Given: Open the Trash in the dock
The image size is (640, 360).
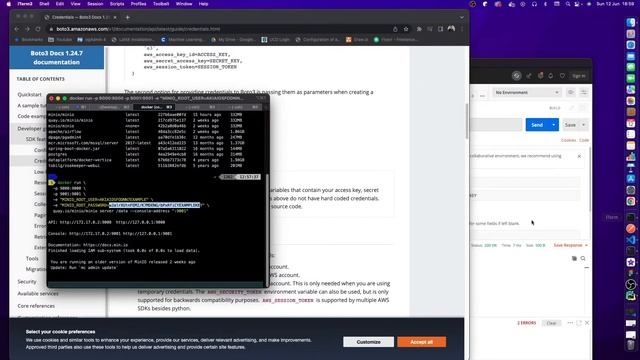Looking at the screenshot, I should (631, 345).
